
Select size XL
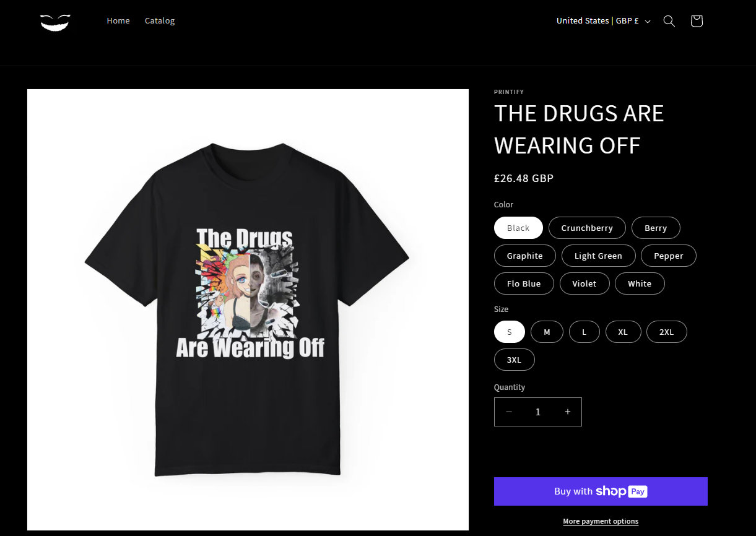coord(623,332)
